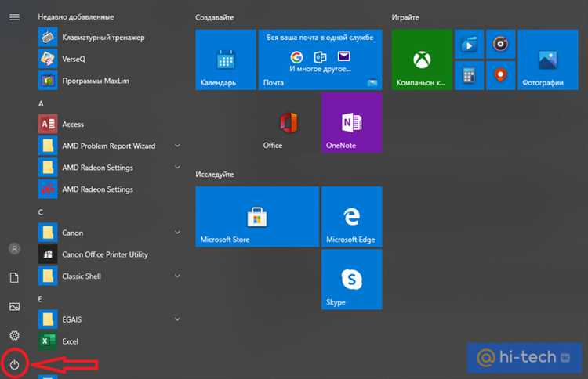Open the Microsoft Store tile
Image resolution: width=588 pixels, height=379 pixels.
click(257, 217)
